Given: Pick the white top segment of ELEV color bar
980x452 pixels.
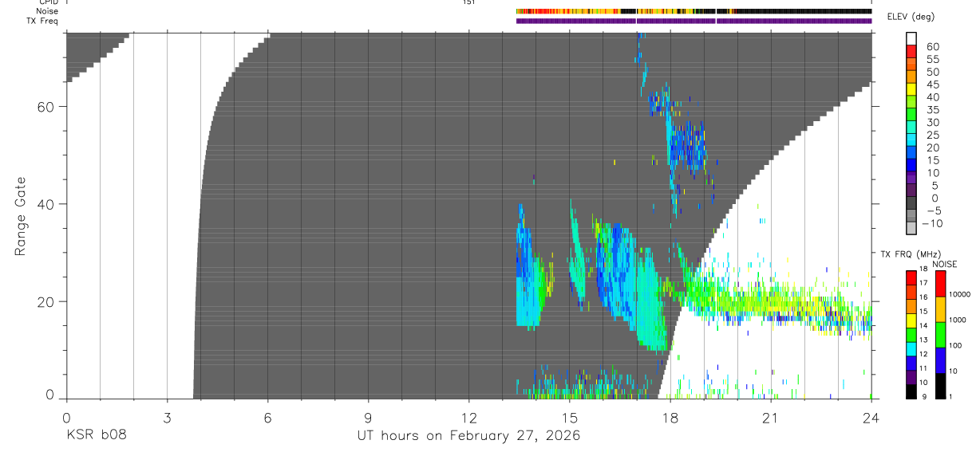Looking at the screenshot, I should click(x=912, y=39).
